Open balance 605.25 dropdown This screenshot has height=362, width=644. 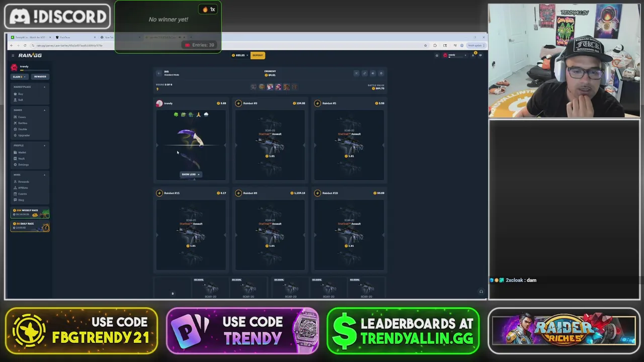point(239,55)
